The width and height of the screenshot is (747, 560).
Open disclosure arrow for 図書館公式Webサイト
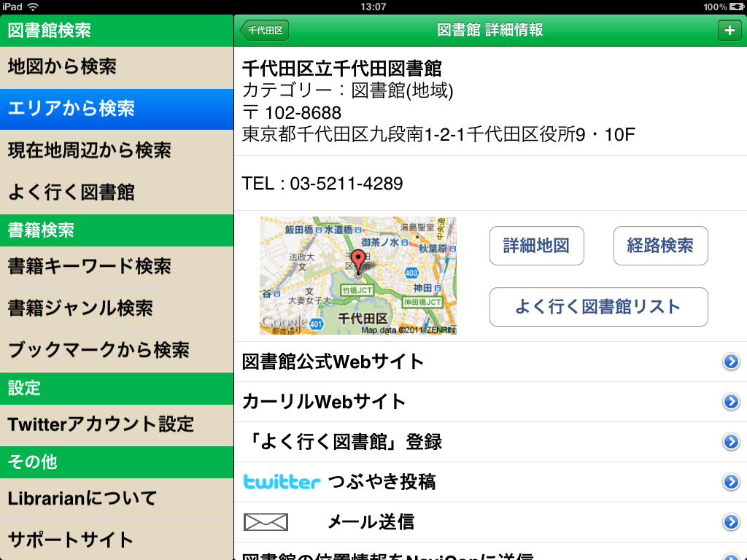[731, 362]
